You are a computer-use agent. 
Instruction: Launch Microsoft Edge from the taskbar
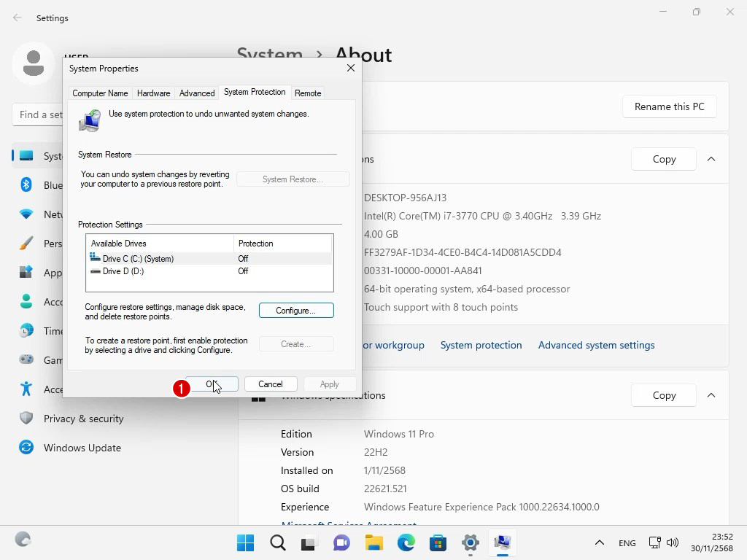pos(406,542)
